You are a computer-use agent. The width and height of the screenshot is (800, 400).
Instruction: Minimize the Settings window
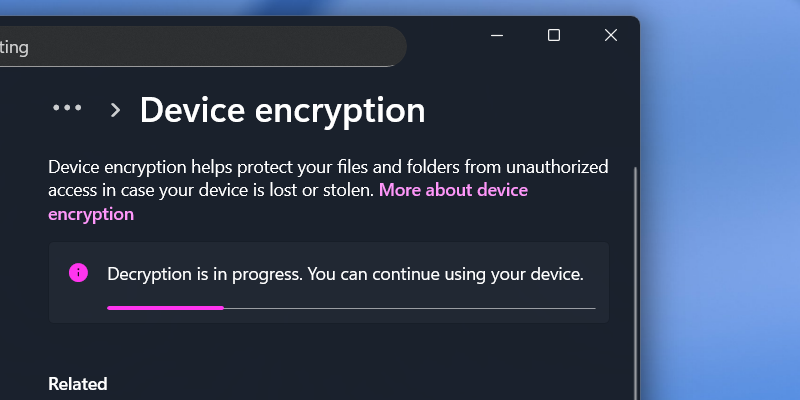tap(497, 35)
